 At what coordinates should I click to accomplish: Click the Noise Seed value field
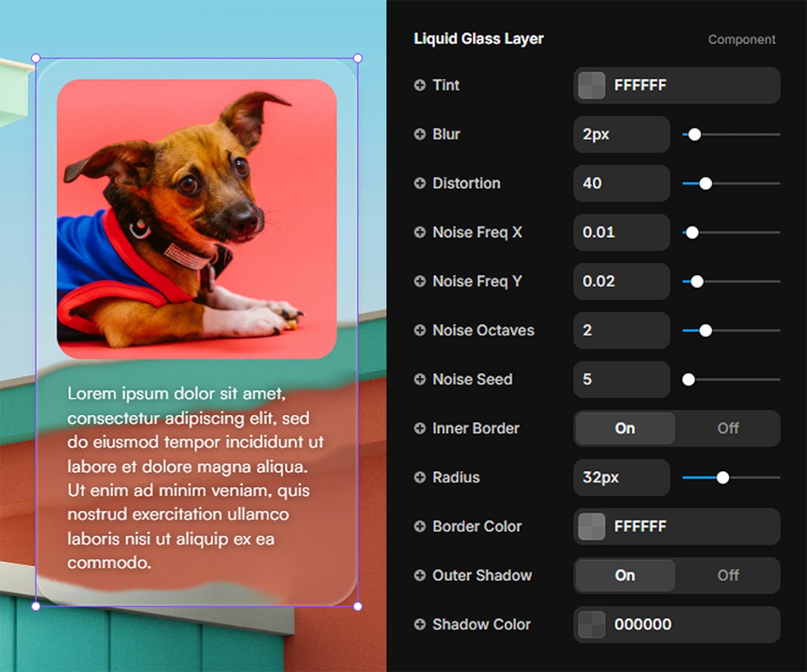pyautogui.click(x=621, y=379)
